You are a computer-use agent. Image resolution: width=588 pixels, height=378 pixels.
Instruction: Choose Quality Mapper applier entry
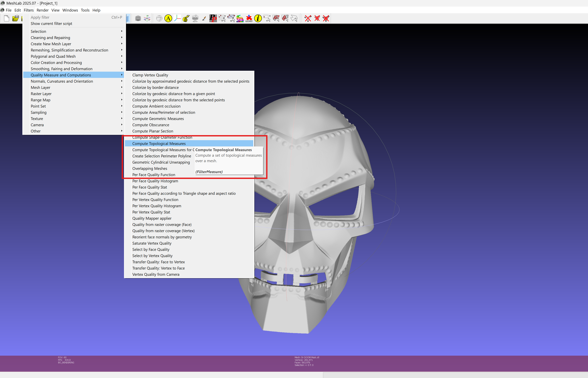coord(189,218)
